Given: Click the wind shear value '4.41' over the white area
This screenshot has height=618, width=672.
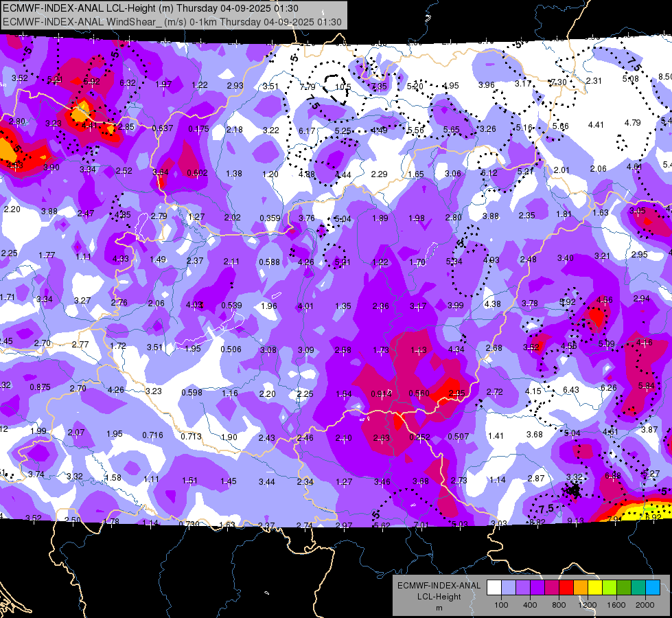Looking at the screenshot, I should tap(596, 125).
